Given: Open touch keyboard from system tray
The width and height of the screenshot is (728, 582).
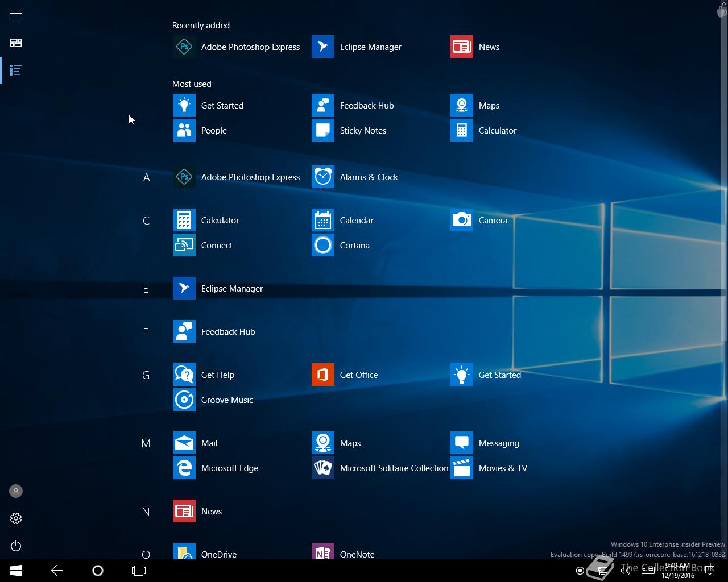Looking at the screenshot, I should (648, 571).
